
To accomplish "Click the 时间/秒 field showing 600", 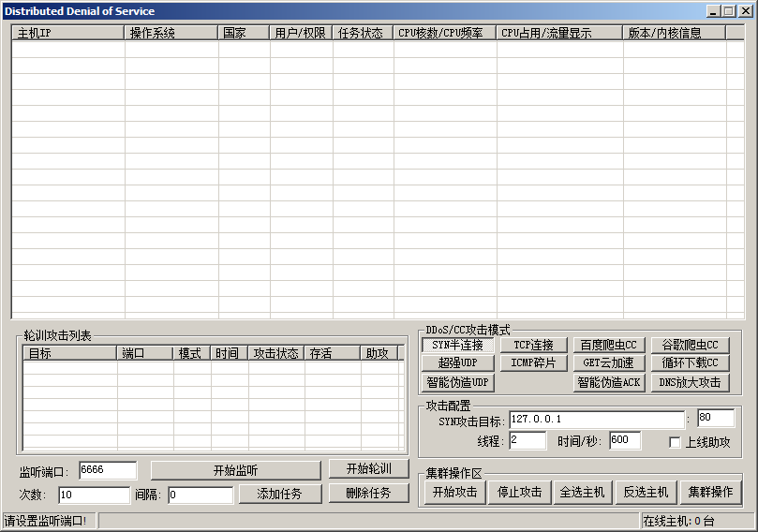I will click(x=624, y=441).
